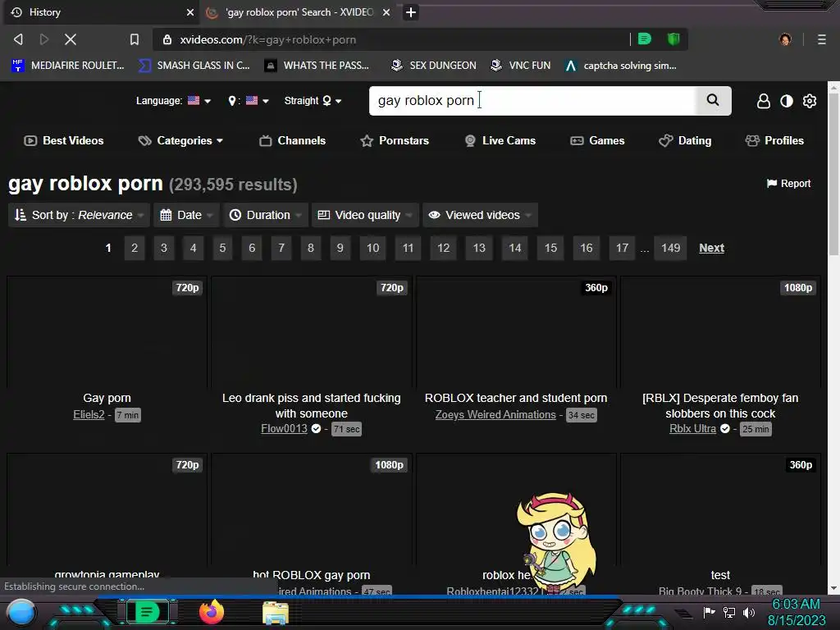Open the Date filter dropdown

pos(187,215)
